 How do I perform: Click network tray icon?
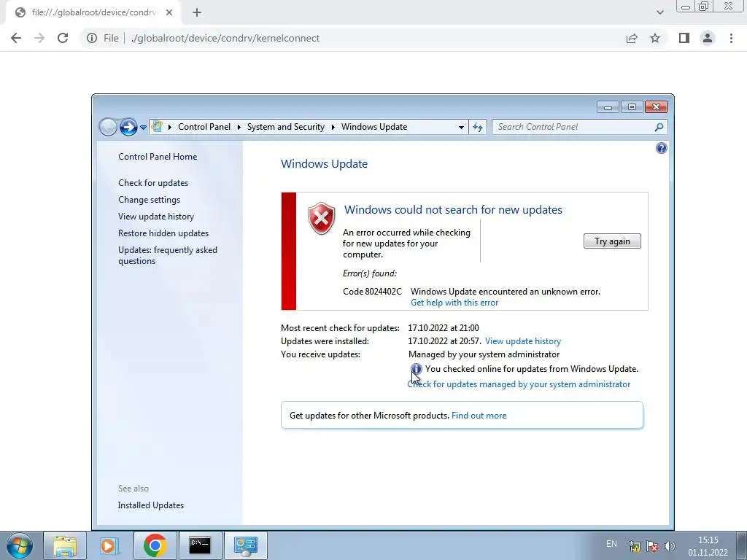[634, 546]
